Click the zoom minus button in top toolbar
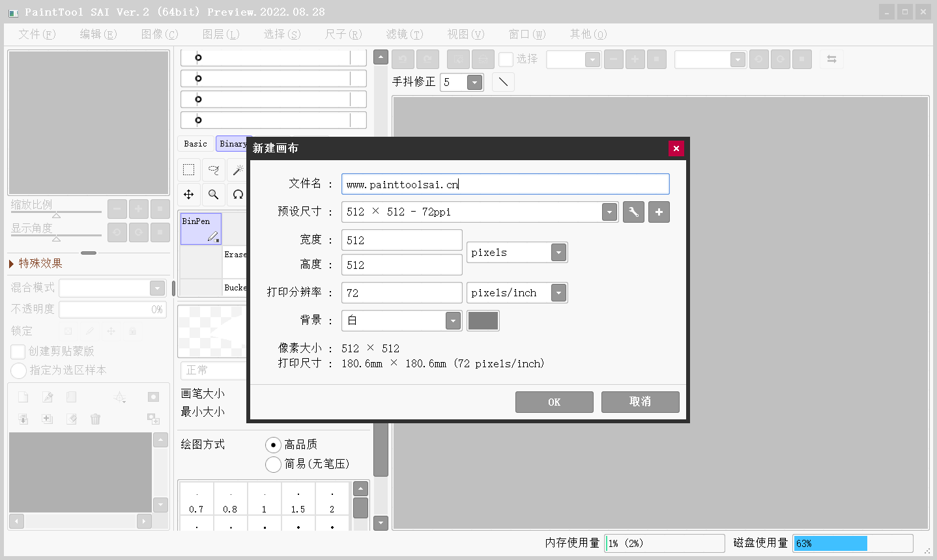 [x=613, y=59]
